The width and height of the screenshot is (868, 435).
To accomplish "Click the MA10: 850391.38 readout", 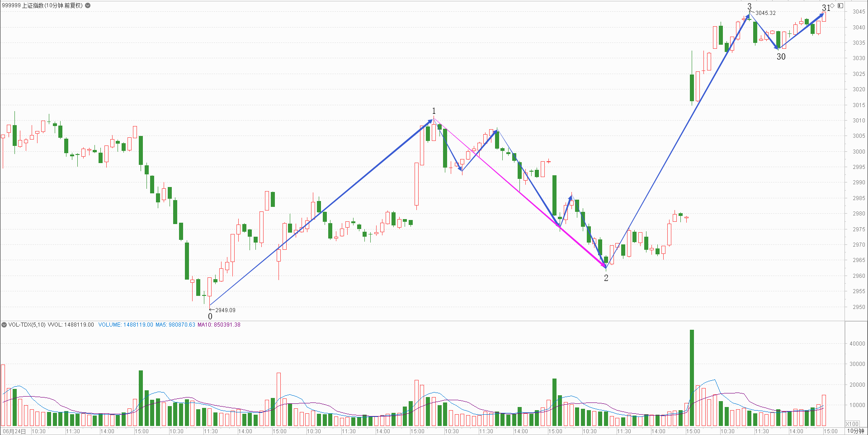I will click(219, 325).
